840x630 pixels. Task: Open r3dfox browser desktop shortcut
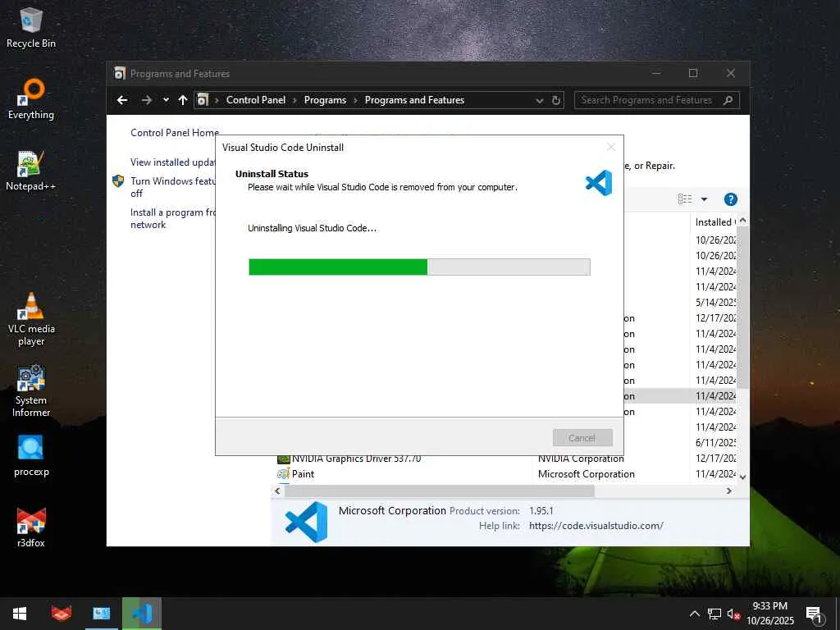click(31, 527)
